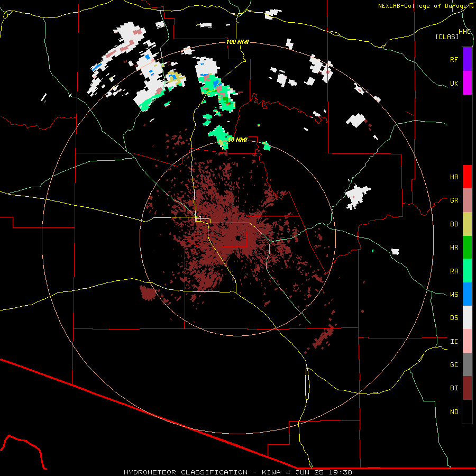Click the RA legend label
Image resolution: width=476 pixels, height=476 pixels.
[454, 271]
